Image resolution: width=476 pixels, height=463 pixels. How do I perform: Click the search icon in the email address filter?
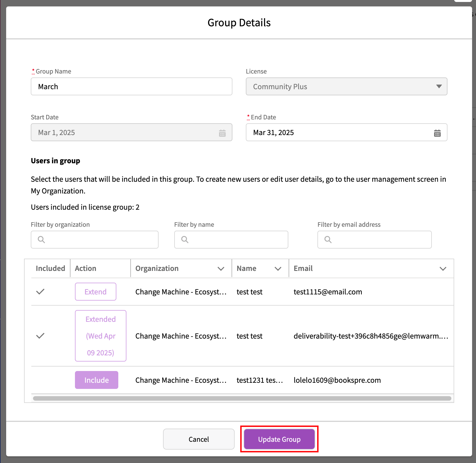click(328, 240)
